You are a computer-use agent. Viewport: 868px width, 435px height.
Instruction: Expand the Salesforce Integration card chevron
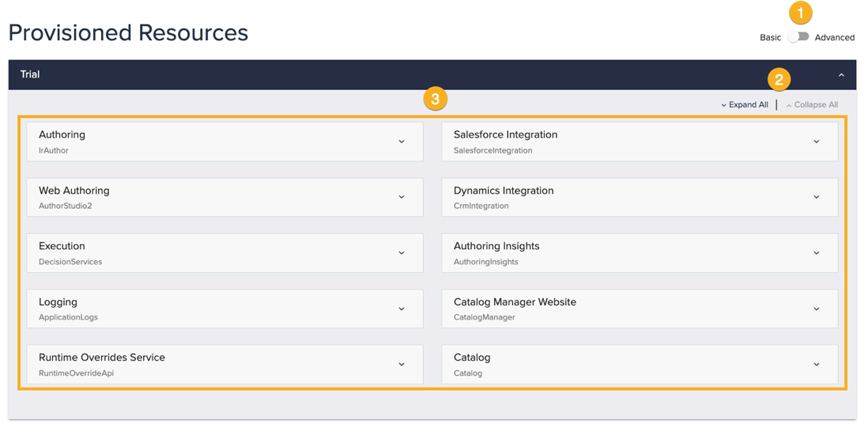tap(817, 142)
